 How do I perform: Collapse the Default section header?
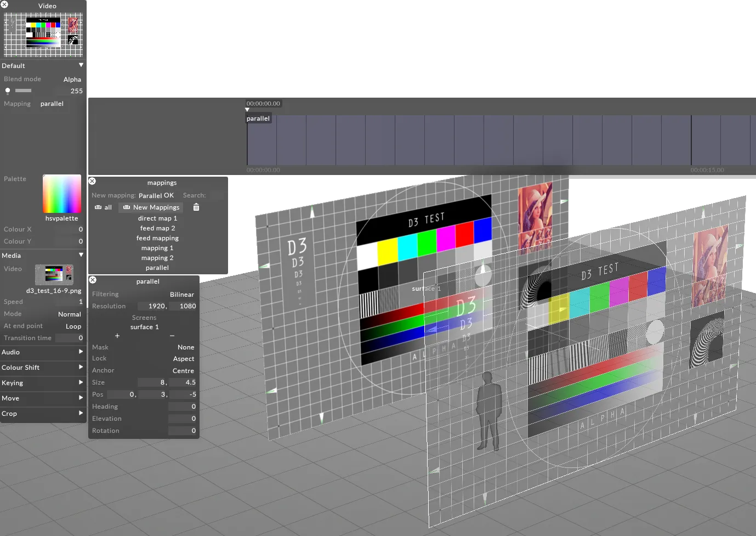(81, 65)
